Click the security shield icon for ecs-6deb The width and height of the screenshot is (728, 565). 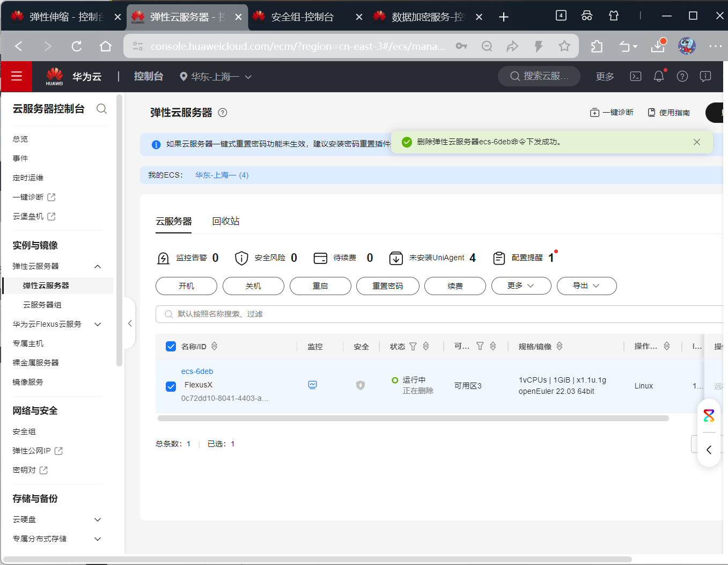tap(361, 385)
